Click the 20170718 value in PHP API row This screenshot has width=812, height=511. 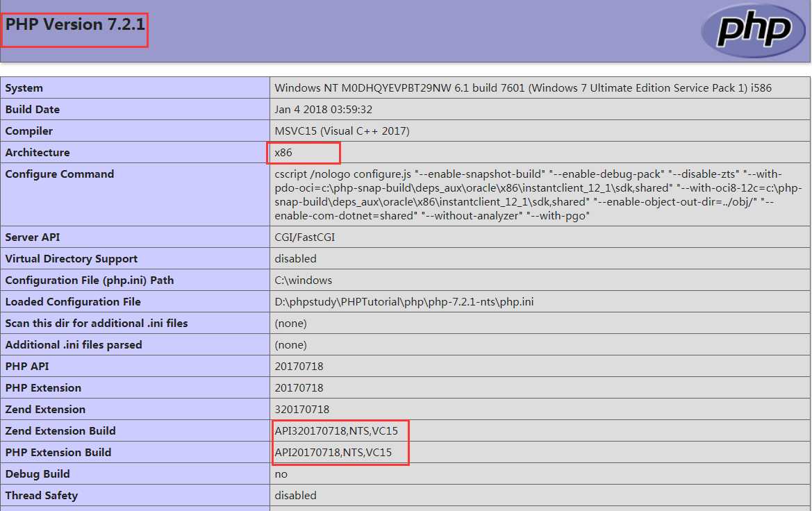click(x=299, y=367)
